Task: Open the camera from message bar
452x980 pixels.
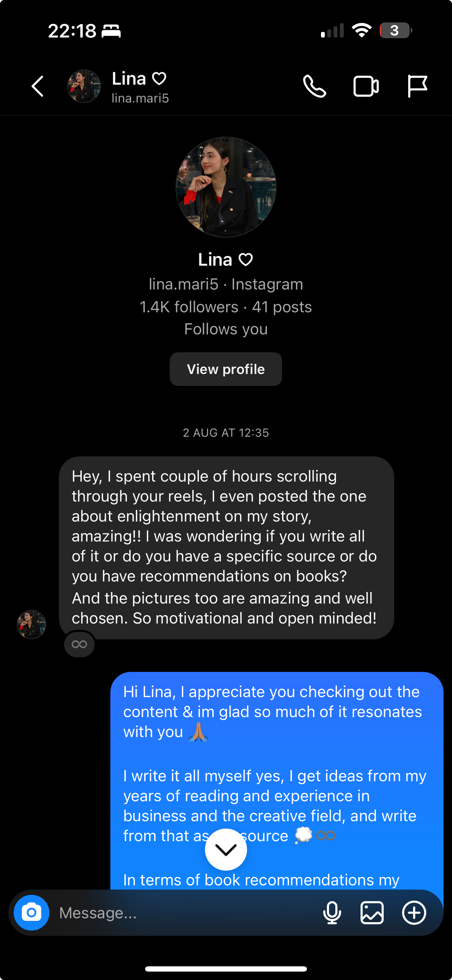Action: tap(32, 912)
